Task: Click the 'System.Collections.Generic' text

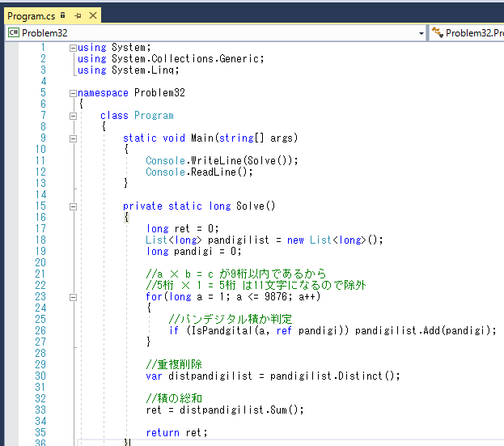Action: (x=188, y=59)
